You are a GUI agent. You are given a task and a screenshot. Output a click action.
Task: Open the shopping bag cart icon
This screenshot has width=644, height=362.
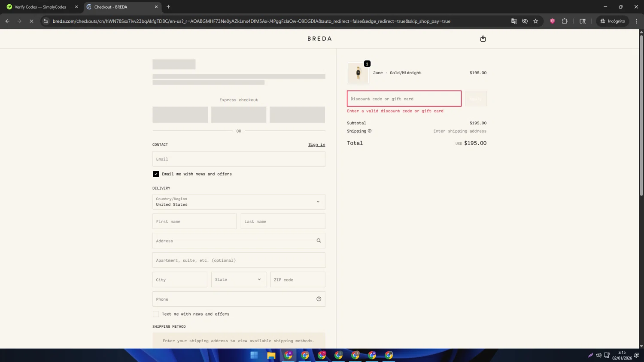[x=483, y=39]
